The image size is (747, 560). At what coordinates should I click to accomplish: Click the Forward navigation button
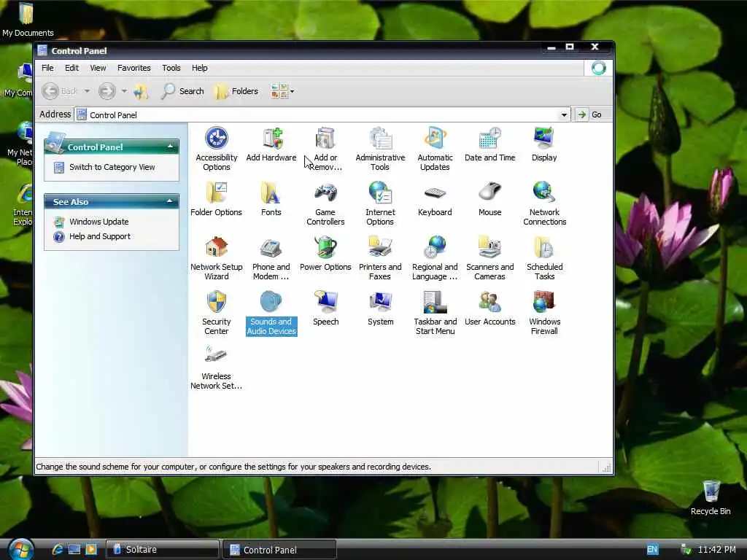[x=107, y=91]
